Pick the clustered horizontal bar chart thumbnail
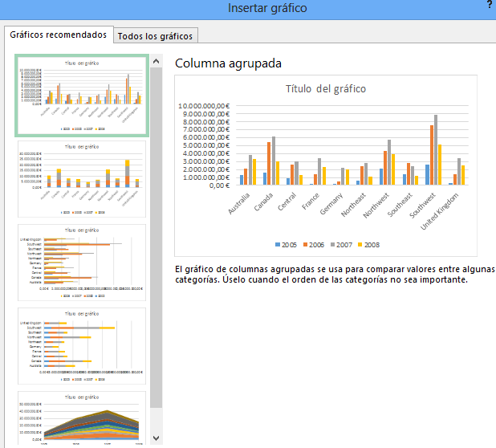 pyautogui.click(x=81, y=263)
